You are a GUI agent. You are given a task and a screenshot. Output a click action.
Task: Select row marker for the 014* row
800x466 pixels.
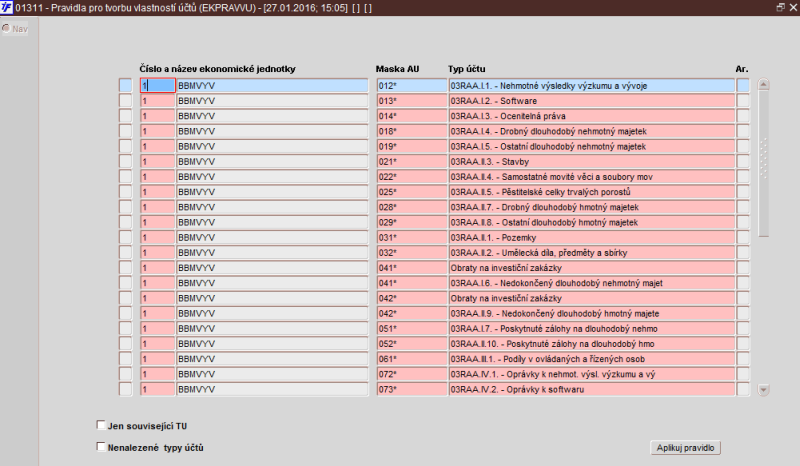coord(125,116)
